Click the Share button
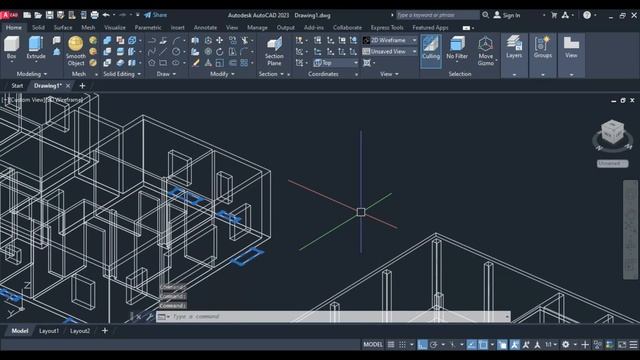Screen dimensions: 640x360 [x=156, y=15]
